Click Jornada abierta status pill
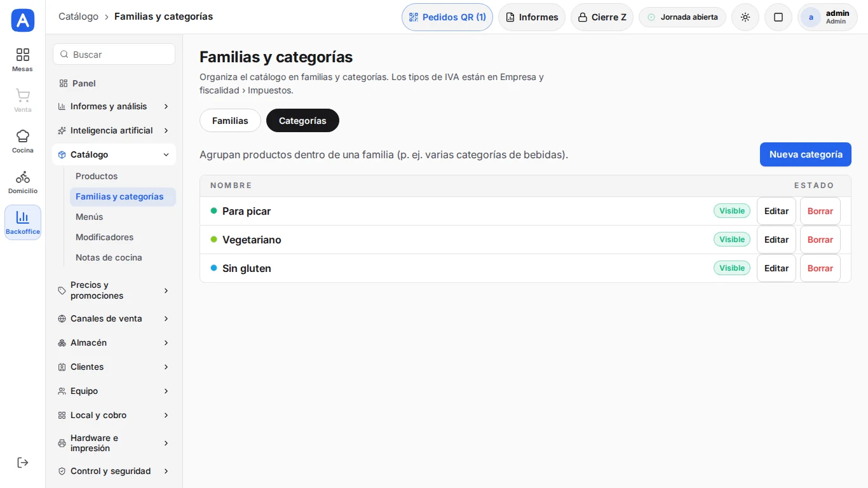The image size is (868, 488). click(682, 17)
